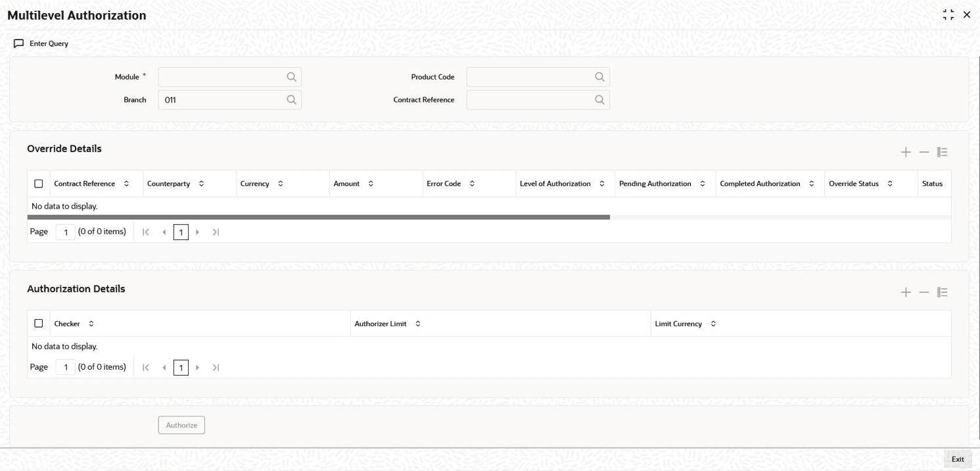Remove a row in Authorization Details

coord(924,292)
